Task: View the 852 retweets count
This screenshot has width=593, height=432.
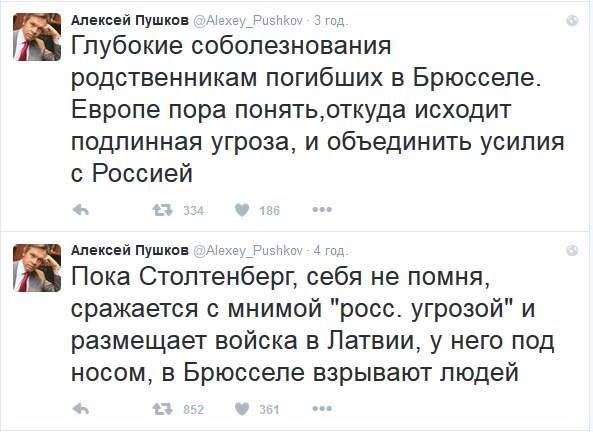Action: 194,409
